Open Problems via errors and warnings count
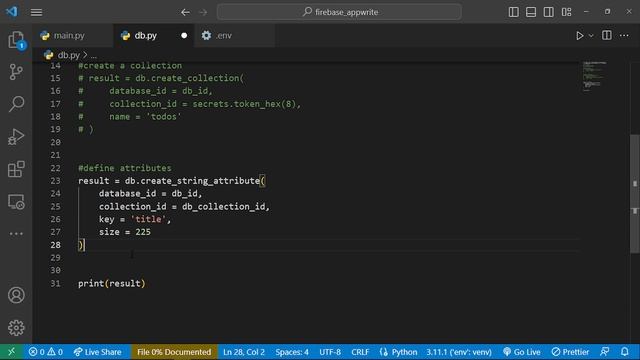Screen dimensions: 640x360 [x=46, y=352]
